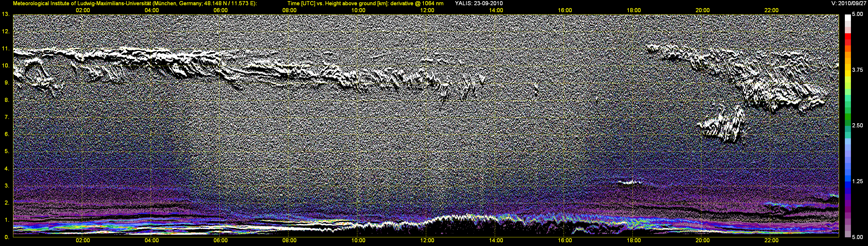
Task: Click the 8. height axis label
Action: [7, 100]
